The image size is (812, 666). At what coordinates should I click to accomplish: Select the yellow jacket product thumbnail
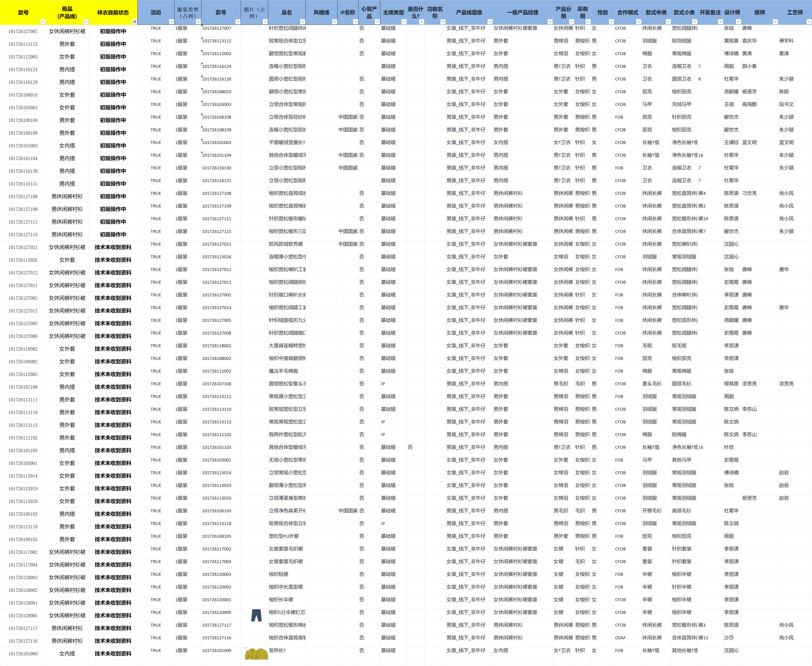256,654
